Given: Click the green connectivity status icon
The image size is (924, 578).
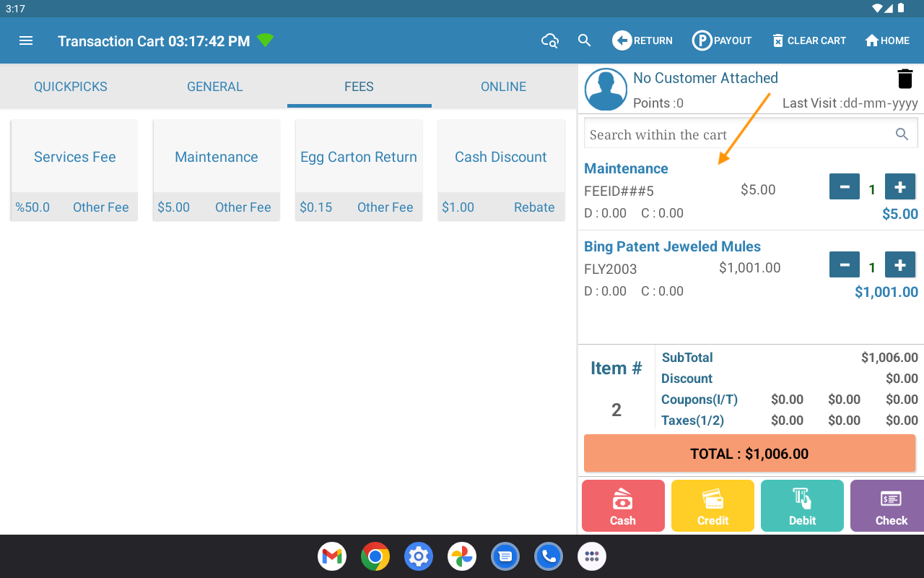Looking at the screenshot, I should tap(266, 40).
